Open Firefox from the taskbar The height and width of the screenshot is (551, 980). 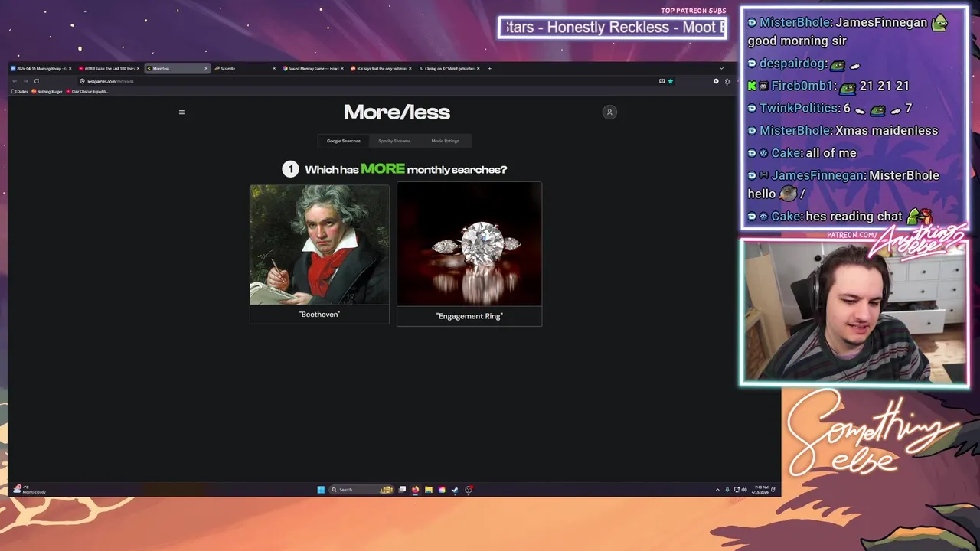[416, 490]
